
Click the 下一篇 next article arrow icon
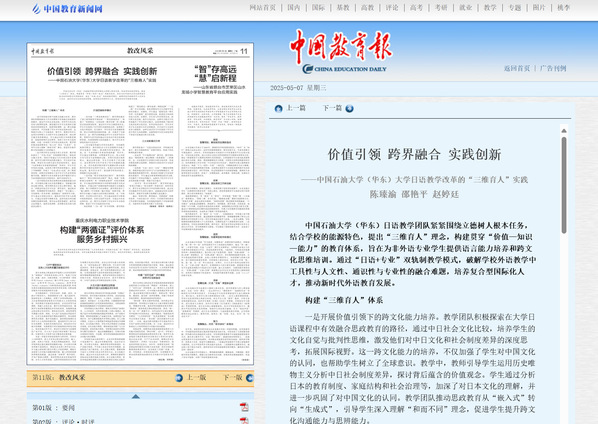[349, 109]
